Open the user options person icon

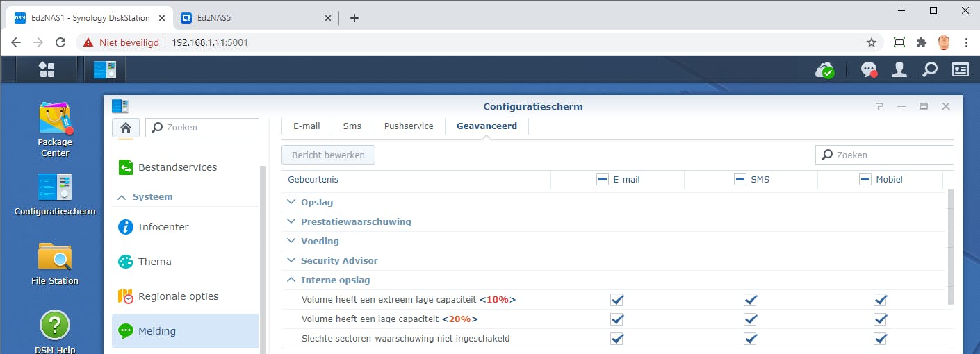point(899,69)
